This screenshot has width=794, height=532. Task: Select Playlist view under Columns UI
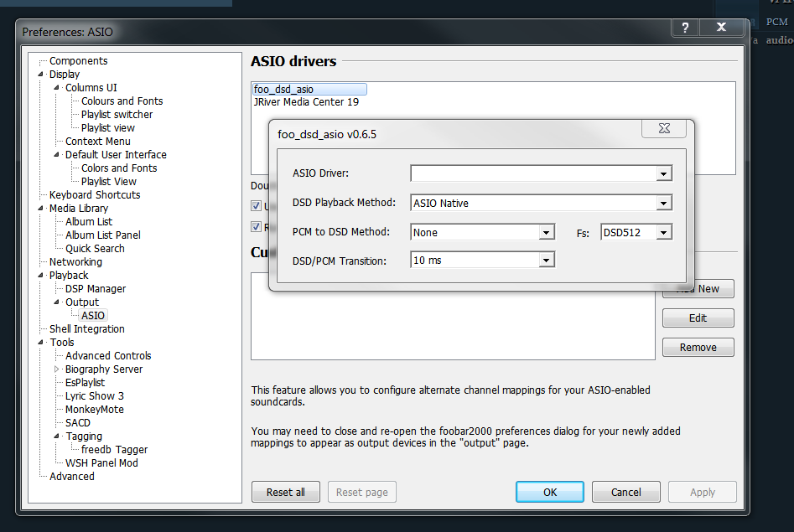pos(108,128)
